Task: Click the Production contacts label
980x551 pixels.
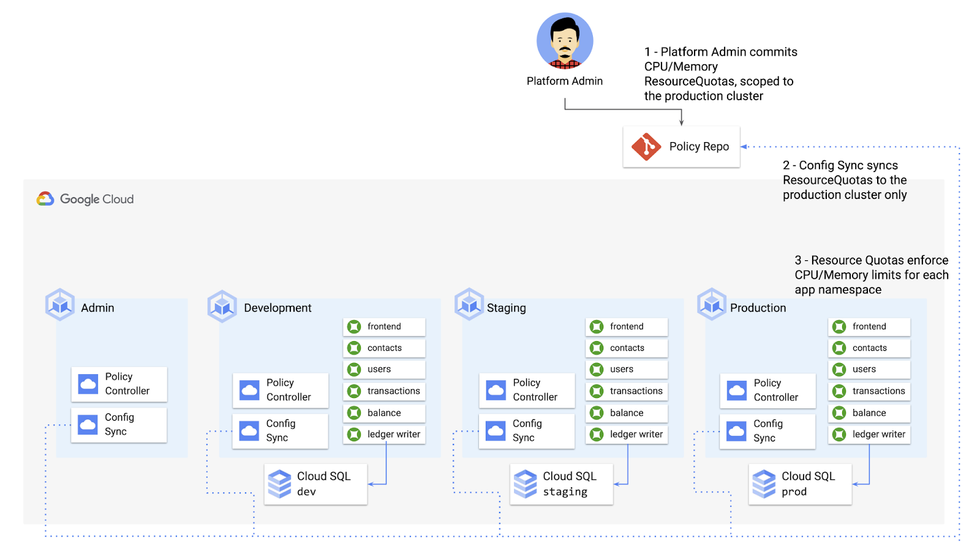Action: click(870, 348)
